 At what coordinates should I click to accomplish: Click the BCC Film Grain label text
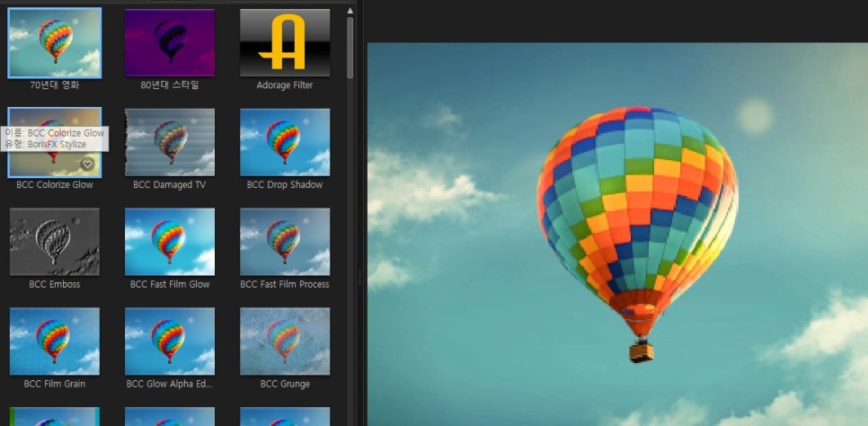[x=54, y=384]
